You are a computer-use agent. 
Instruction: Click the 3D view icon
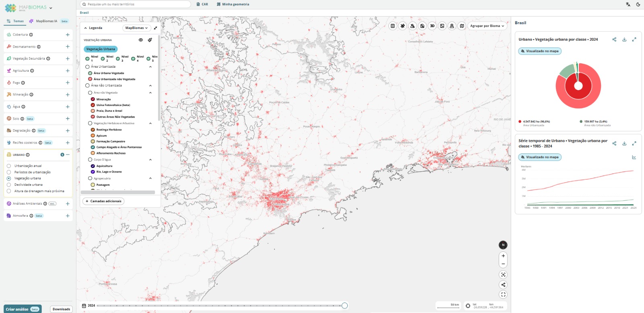[x=432, y=26]
